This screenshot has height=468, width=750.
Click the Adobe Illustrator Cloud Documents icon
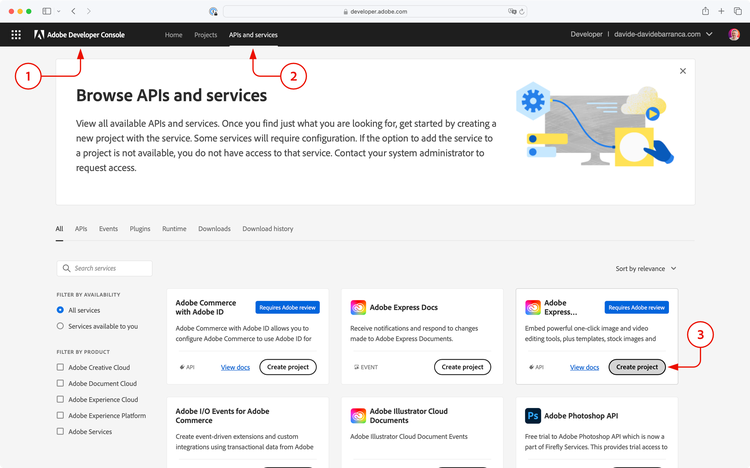click(x=358, y=414)
